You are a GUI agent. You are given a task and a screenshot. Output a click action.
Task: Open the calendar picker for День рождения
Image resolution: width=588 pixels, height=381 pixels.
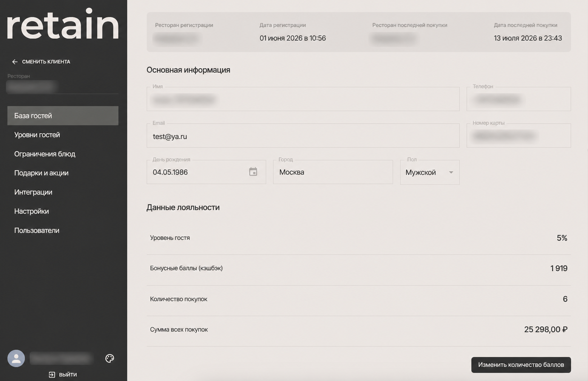[253, 172]
